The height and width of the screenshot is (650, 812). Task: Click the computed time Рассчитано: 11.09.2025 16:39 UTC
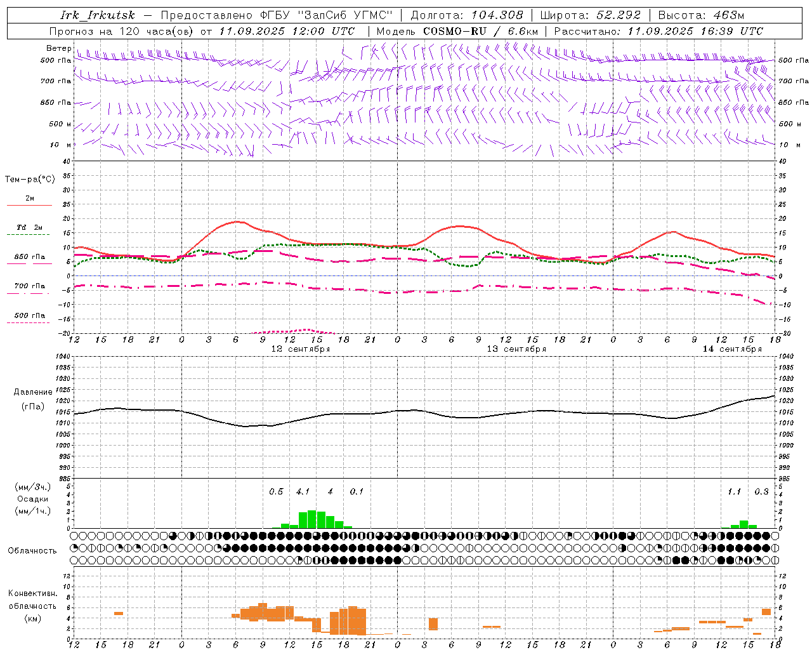(658, 31)
